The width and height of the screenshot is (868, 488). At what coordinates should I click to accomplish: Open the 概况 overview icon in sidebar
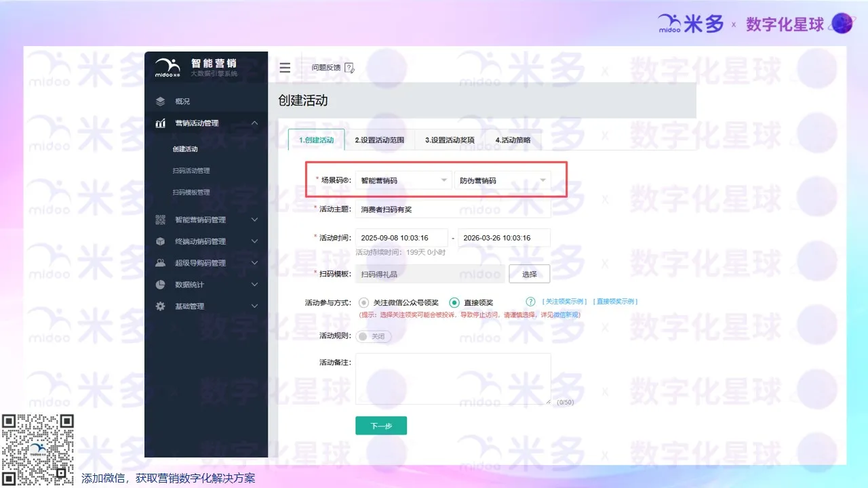(160, 101)
